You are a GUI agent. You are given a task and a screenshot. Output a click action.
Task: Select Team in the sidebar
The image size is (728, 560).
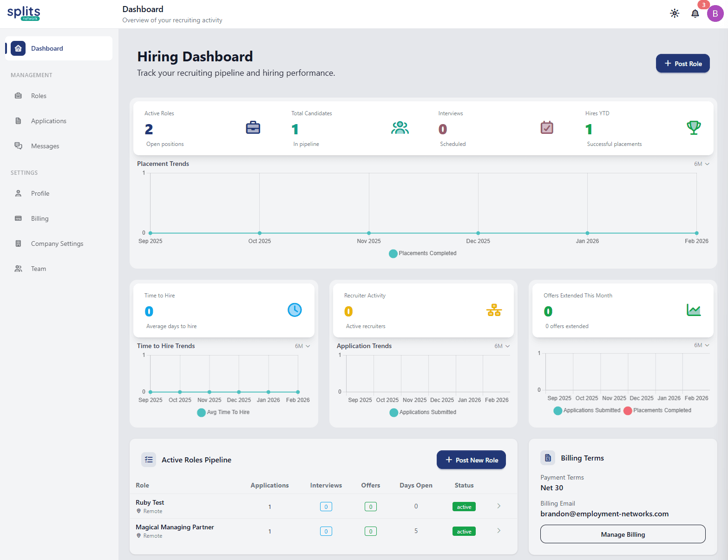pos(19,269)
